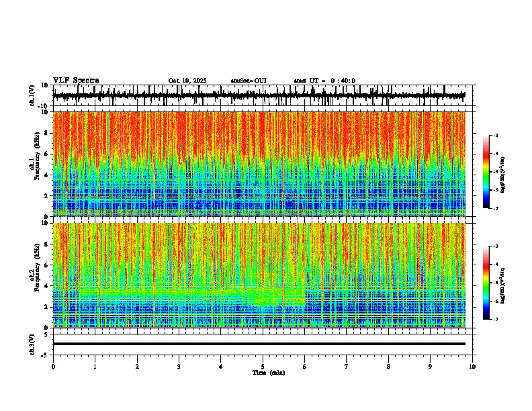532x411 pixels.
Task: Click the "6" kHz tick on ch.1 spectrogram axis
Action: 47,154
